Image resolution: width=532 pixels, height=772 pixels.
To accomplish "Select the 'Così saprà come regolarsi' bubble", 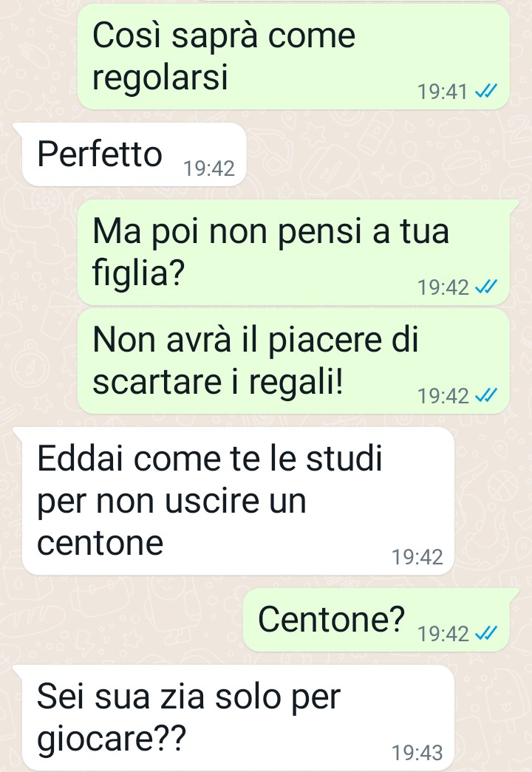I will [x=293, y=57].
